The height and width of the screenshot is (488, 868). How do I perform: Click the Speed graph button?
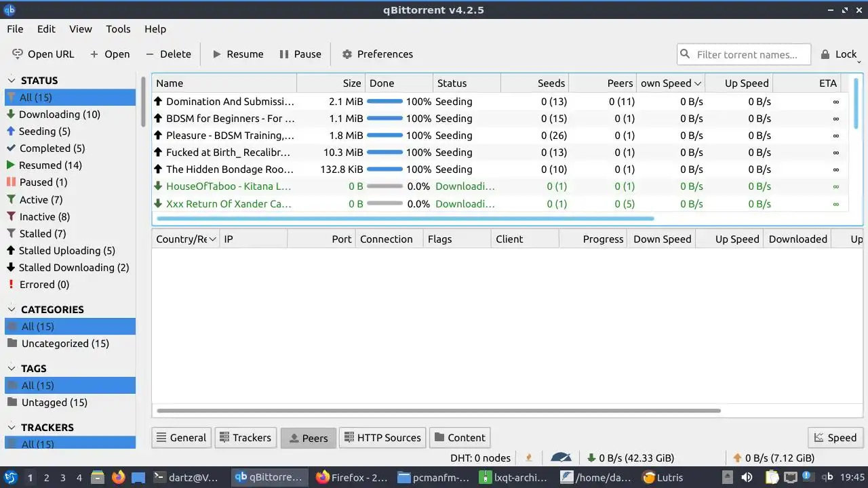pyautogui.click(x=835, y=438)
